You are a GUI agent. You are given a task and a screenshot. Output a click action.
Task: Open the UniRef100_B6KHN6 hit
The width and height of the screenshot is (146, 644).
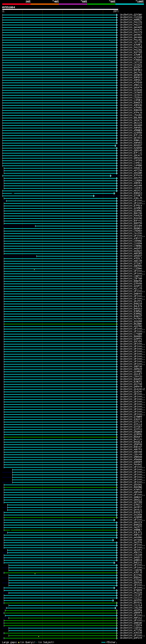(131, 487)
